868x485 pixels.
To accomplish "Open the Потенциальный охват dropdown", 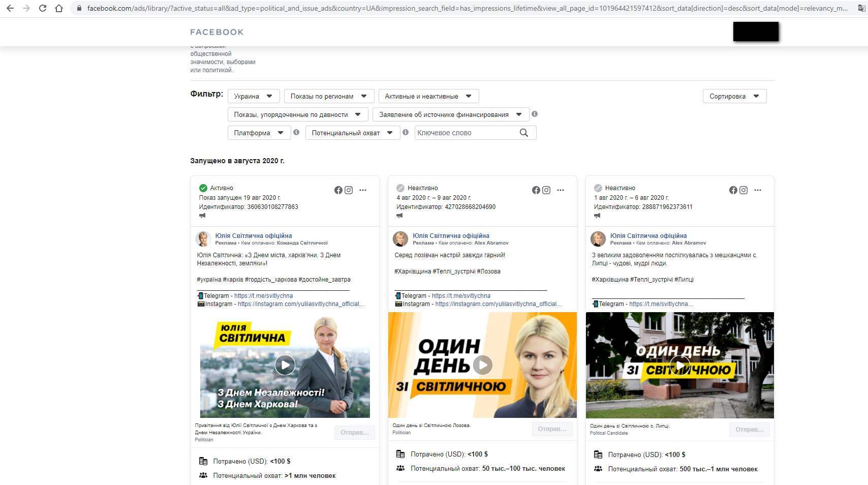I will point(352,133).
